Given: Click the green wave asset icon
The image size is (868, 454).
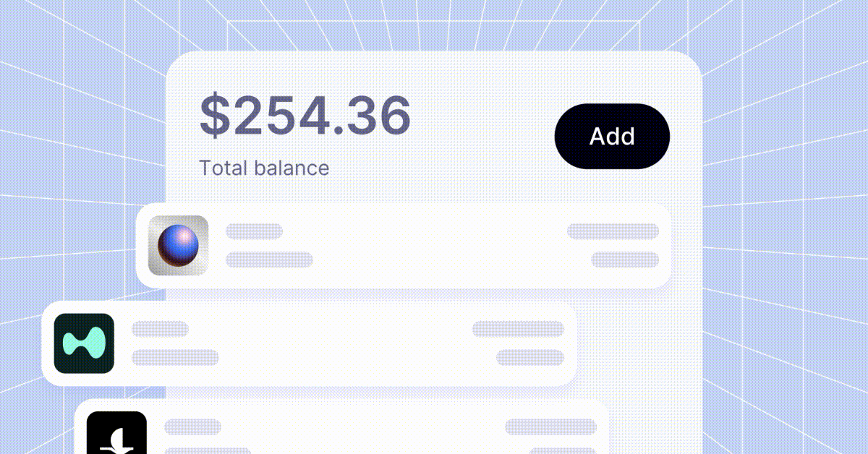Looking at the screenshot, I should click(84, 343).
